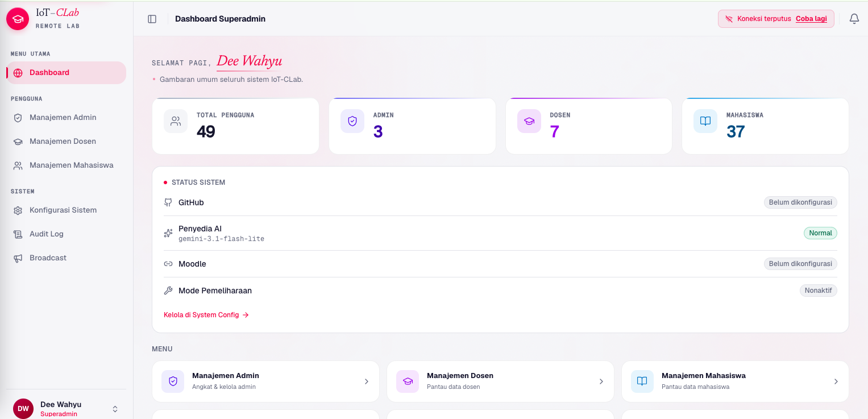Open Konfigurasi Sistem in the sidebar
Image resolution: width=868 pixels, height=419 pixels.
tap(67, 210)
